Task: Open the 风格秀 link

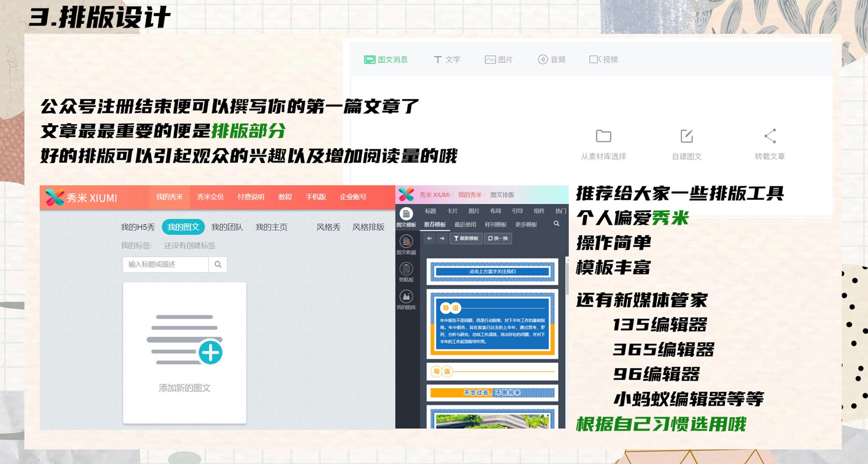Action: pos(328,227)
